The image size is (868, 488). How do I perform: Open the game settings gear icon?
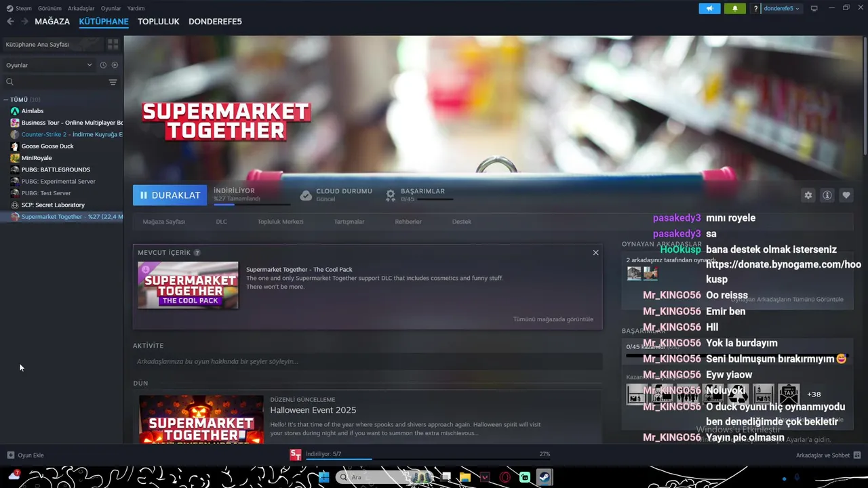coord(808,195)
